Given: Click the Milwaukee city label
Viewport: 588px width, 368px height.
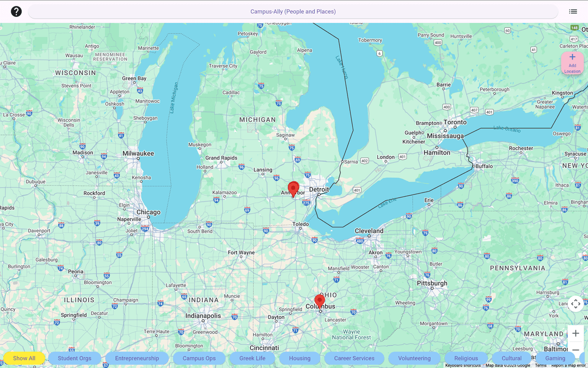Looking at the screenshot, I should tap(138, 153).
